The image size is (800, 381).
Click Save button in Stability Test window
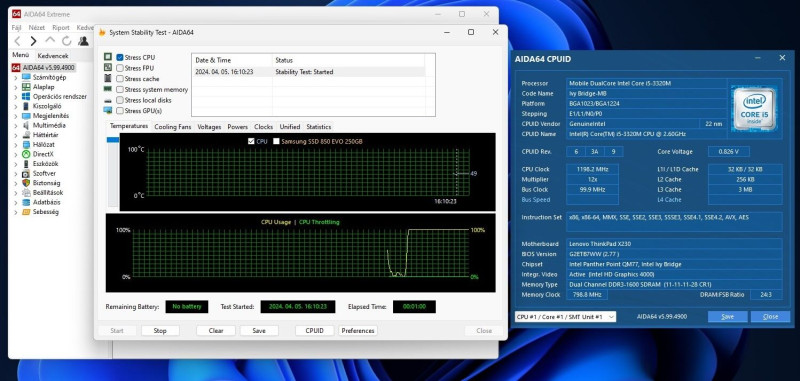pos(259,331)
